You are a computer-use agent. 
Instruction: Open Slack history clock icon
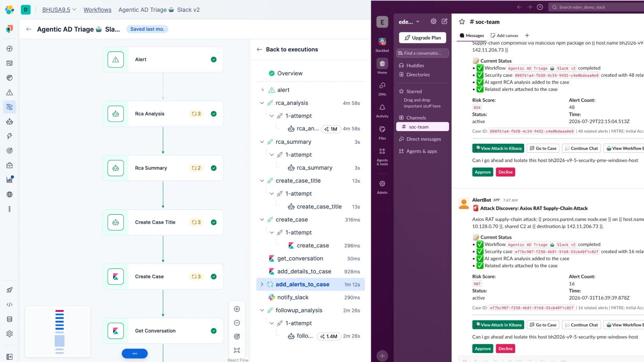pyautogui.click(x=540, y=7)
